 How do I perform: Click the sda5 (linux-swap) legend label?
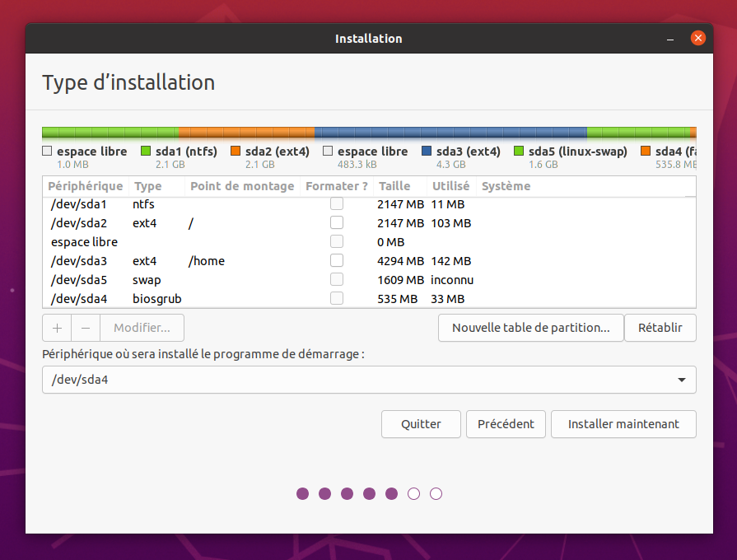pyautogui.click(x=578, y=152)
